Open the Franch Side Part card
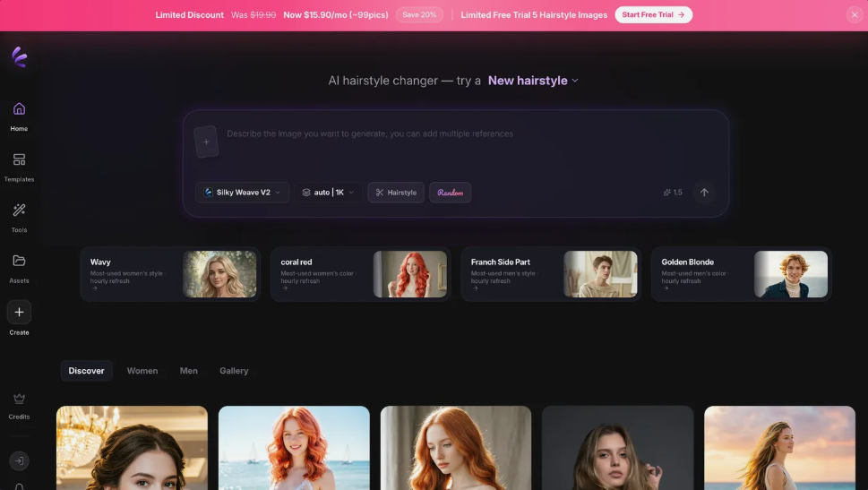The height and width of the screenshot is (490, 868). tap(551, 274)
